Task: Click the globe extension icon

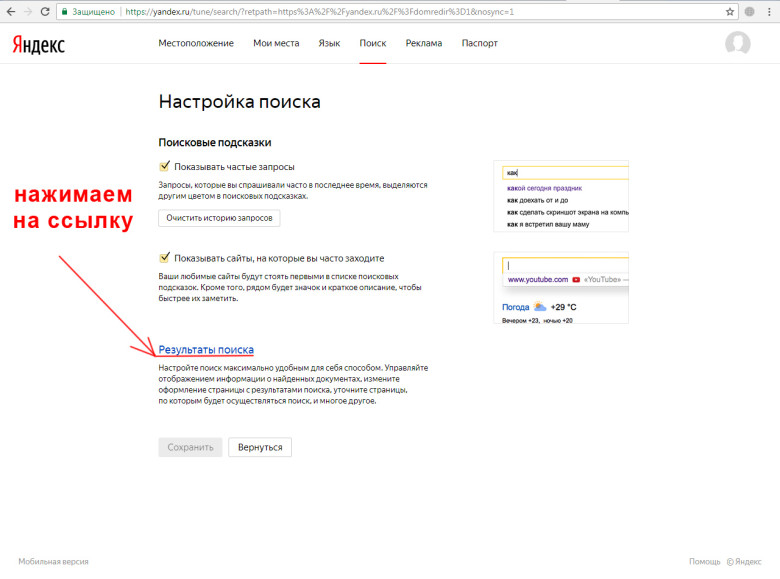Action: click(750, 11)
